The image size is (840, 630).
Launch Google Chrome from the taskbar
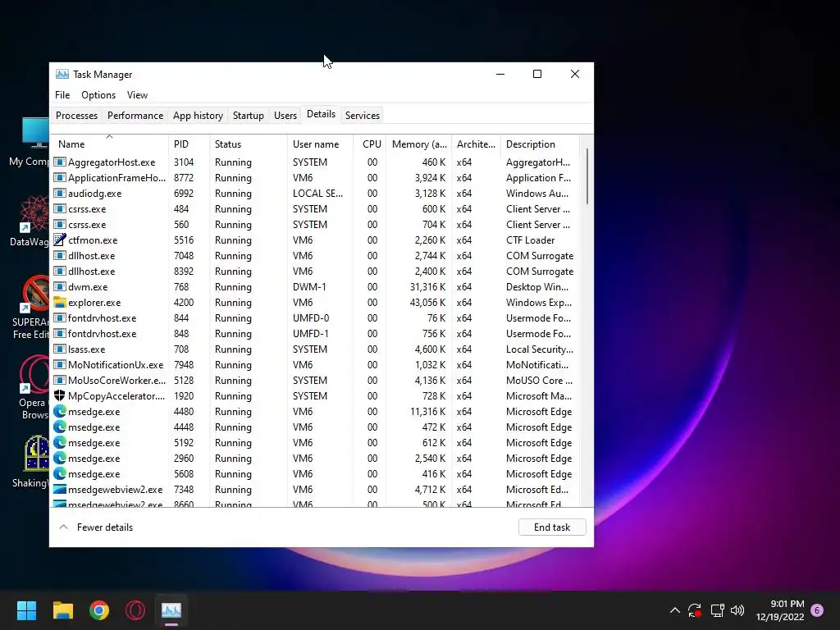pos(99,610)
